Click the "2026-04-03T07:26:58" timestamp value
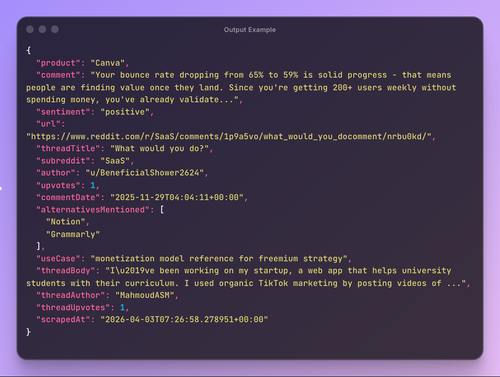 (x=184, y=319)
